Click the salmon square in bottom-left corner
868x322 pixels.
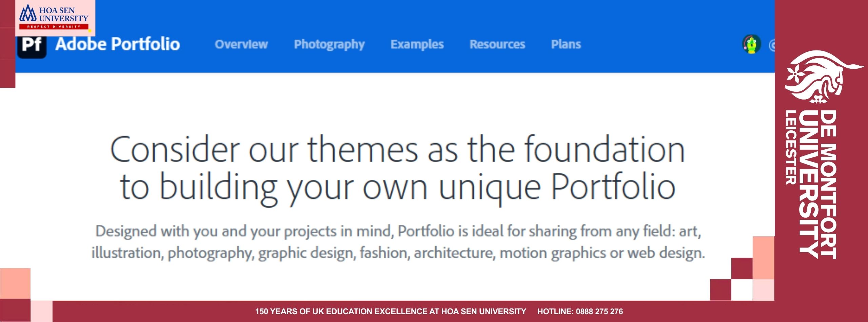tap(15, 283)
